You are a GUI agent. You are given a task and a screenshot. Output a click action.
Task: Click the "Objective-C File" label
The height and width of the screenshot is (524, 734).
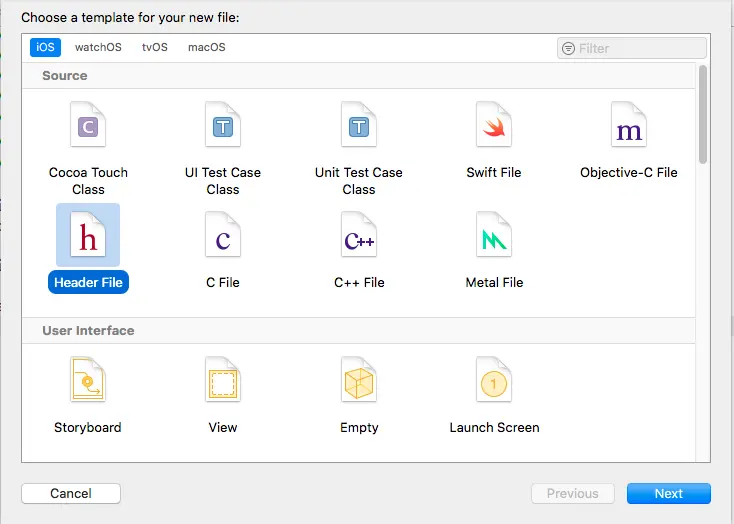629,172
